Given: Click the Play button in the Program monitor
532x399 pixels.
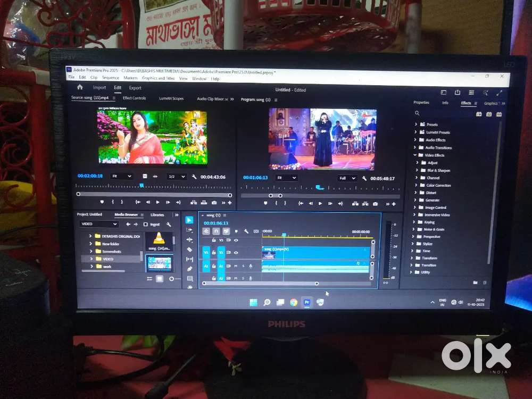Looking at the screenshot, I should point(320,204).
